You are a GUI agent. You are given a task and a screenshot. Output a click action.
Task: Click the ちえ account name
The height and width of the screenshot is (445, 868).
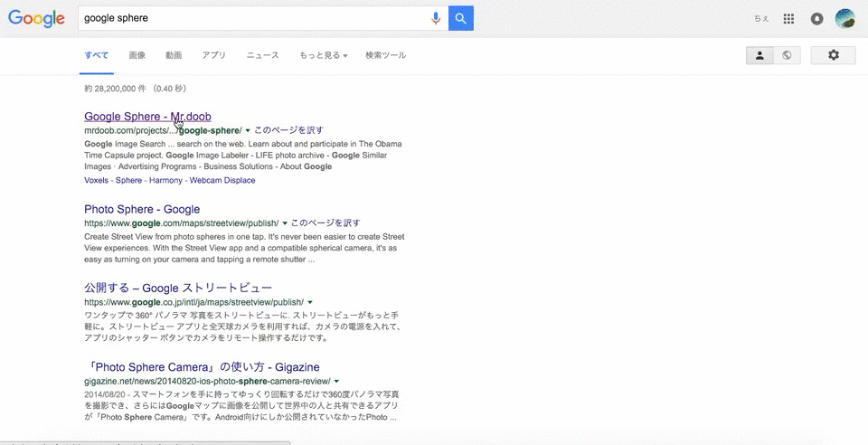coord(761,19)
